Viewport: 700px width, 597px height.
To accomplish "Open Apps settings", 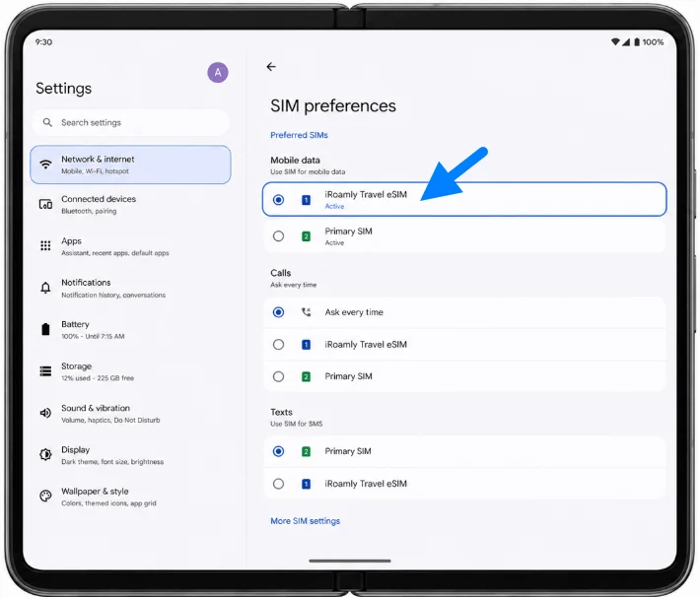I will click(130, 246).
